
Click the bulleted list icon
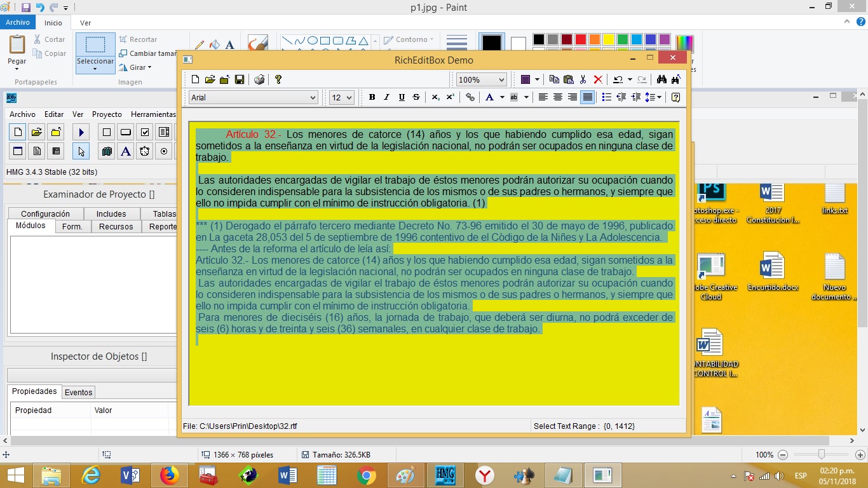(606, 97)
